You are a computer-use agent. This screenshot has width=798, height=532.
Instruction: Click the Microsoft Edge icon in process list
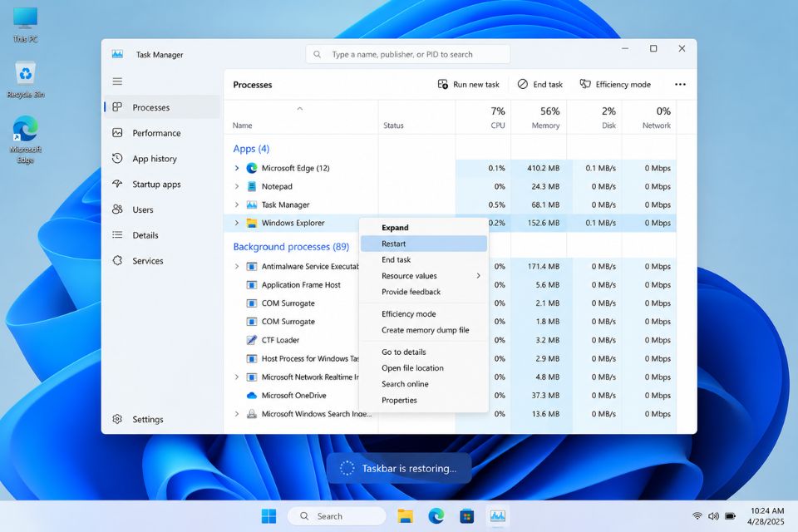click(251, 168)
